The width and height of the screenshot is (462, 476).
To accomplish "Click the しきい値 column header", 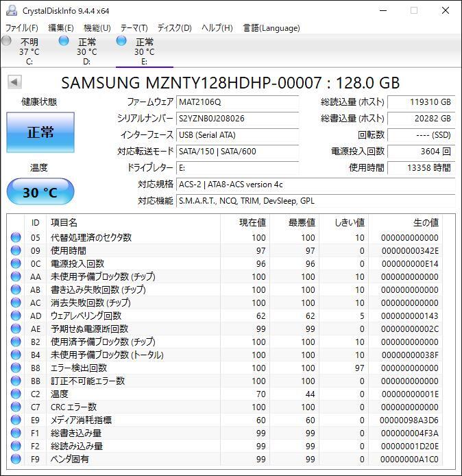I will [343, 222].
